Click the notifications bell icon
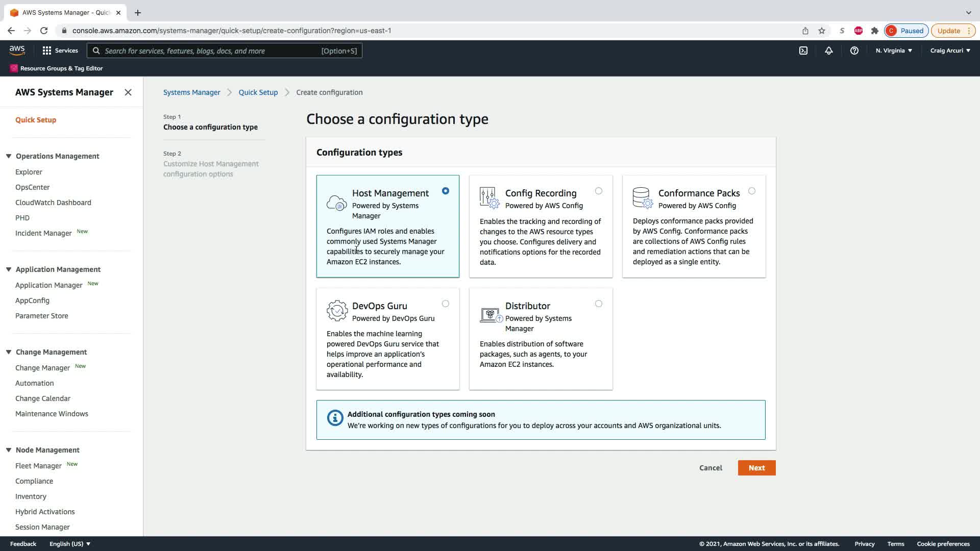The height and width of the screenshot is (551, 980). [x=828, y=51]
